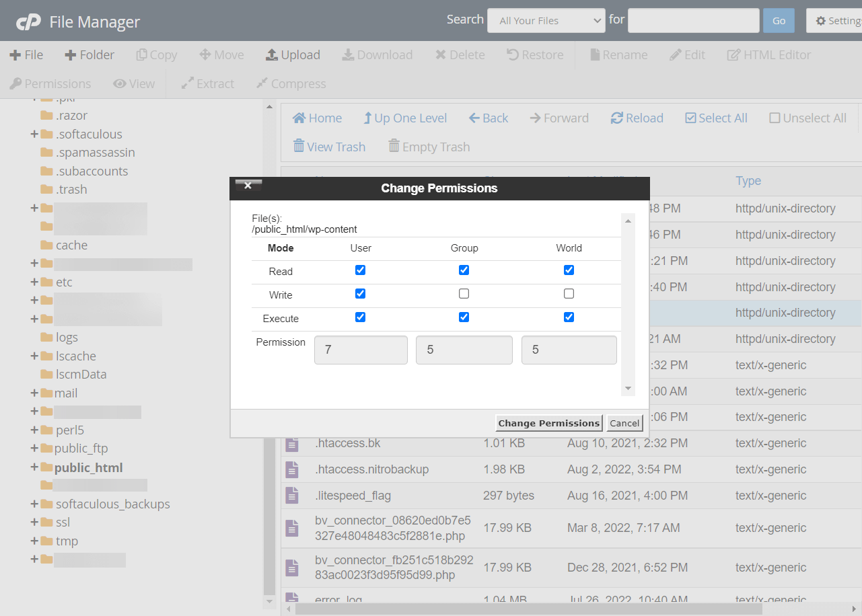
Task: Enable Write permission for Group
Action: coord(464,293)
